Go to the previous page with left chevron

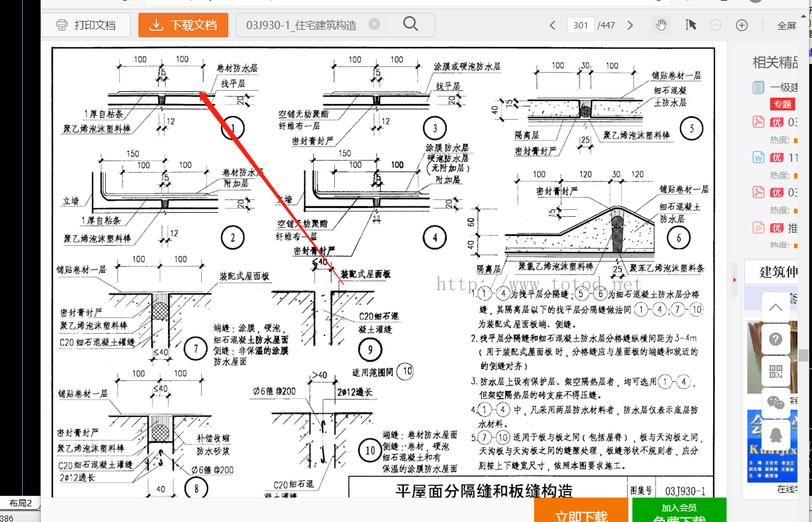553,25
